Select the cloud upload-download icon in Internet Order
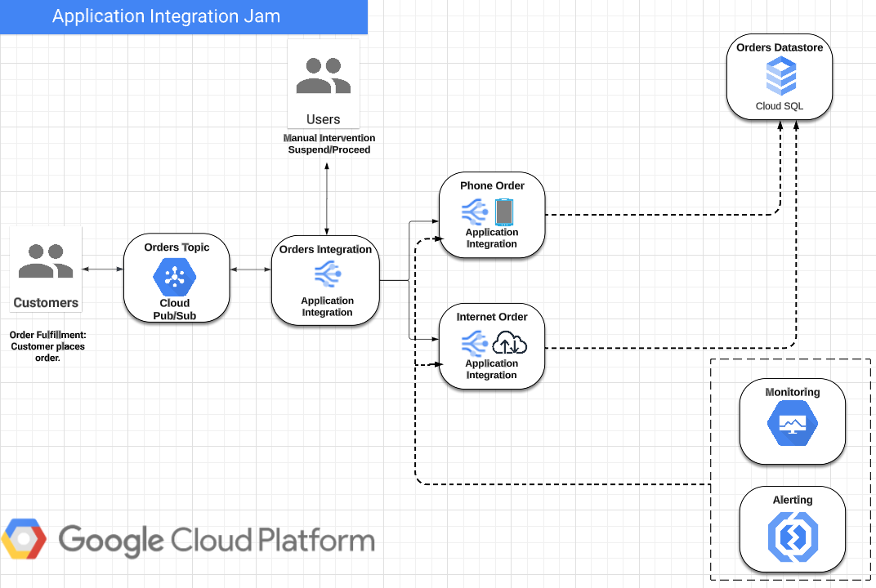This screenshot has width=876, height=588. 510,343
